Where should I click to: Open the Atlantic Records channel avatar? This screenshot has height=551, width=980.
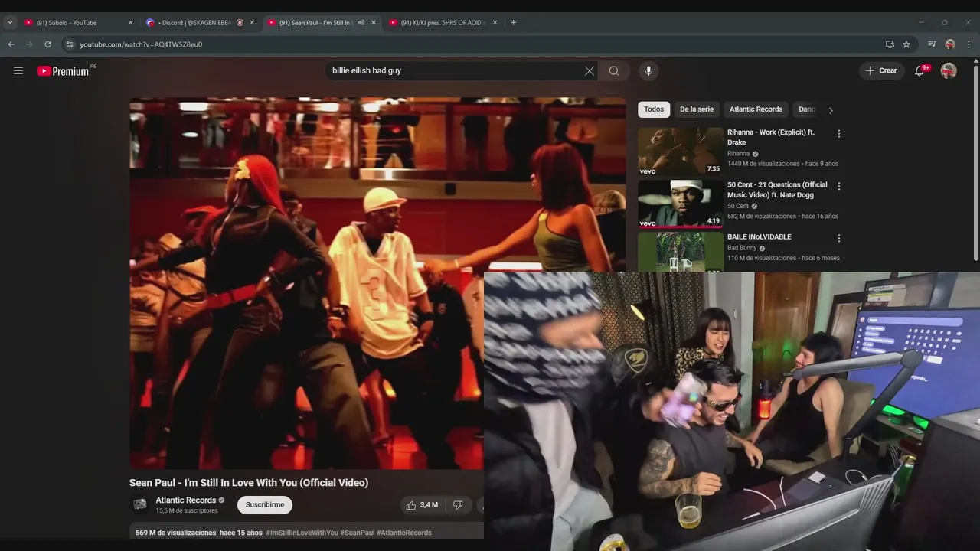140,504
